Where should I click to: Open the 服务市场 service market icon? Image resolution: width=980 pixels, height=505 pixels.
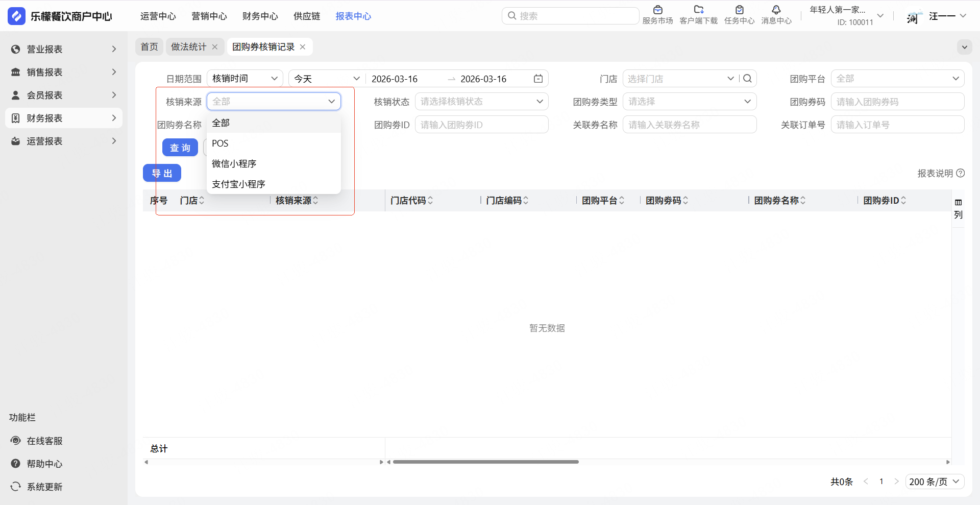657,10
